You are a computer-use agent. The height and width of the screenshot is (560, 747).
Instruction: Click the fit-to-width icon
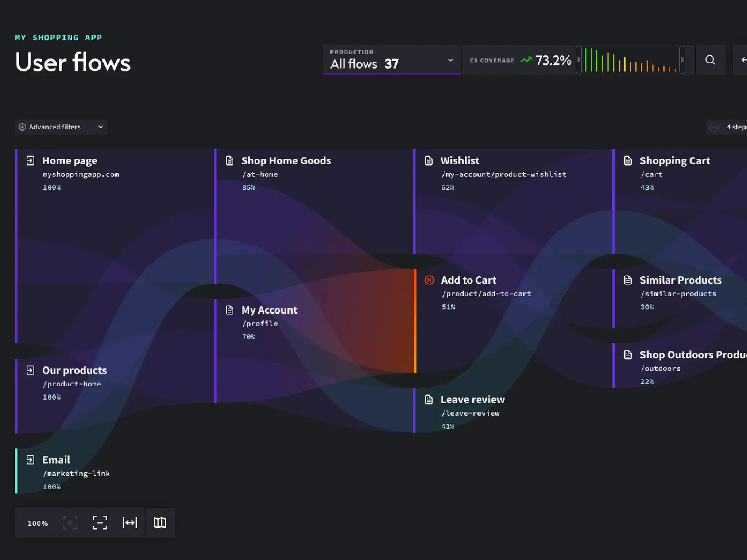(130, 522)
